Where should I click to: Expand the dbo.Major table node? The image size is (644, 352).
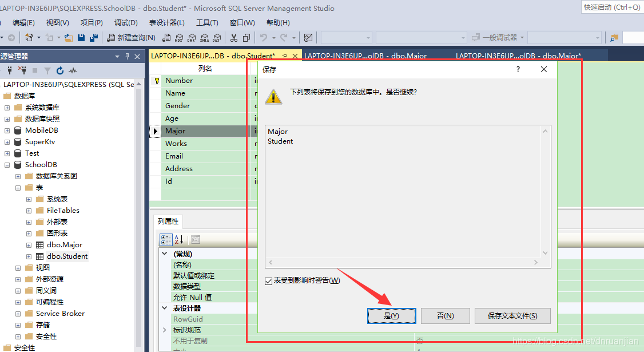(29, 245)
